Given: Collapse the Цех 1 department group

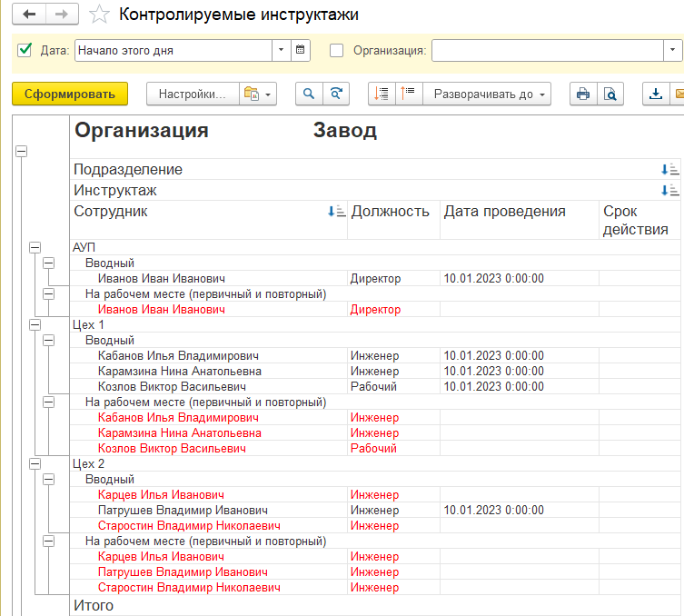Looking at the screenshot, I should coord(35,325).
